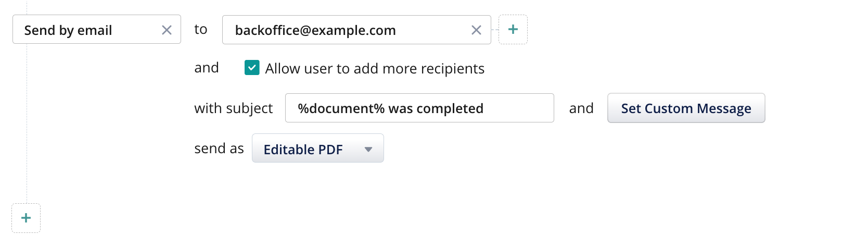Add a new action with bottom plus icon
This screenshot has height=247, width=868.
click(26, 218)
